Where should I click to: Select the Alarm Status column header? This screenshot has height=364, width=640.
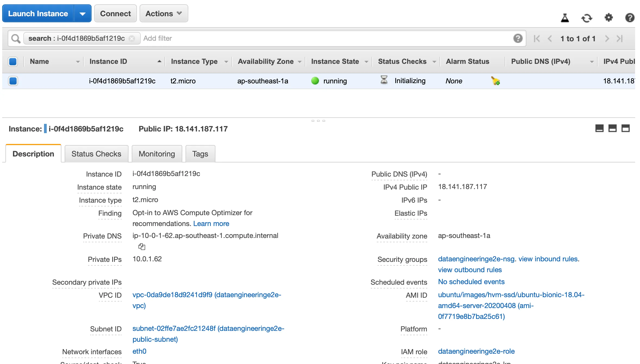click(x=468, y=62)
